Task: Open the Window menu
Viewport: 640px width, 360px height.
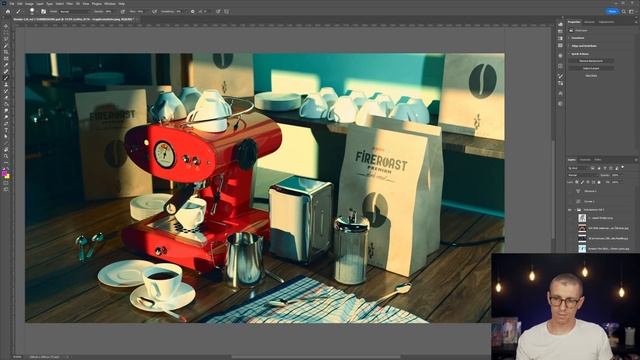Action: pyautogui.click(x=109, y=4)
